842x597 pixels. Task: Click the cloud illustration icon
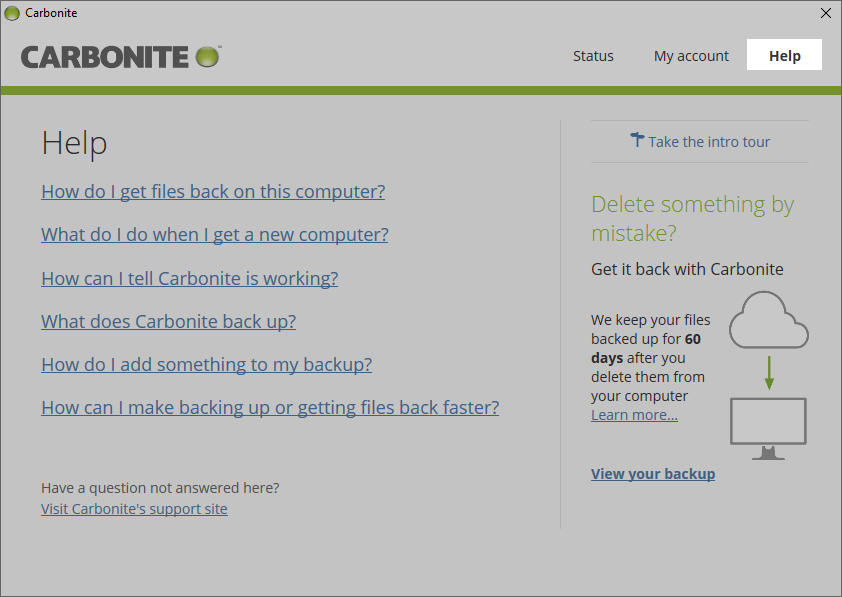point(768,320)
